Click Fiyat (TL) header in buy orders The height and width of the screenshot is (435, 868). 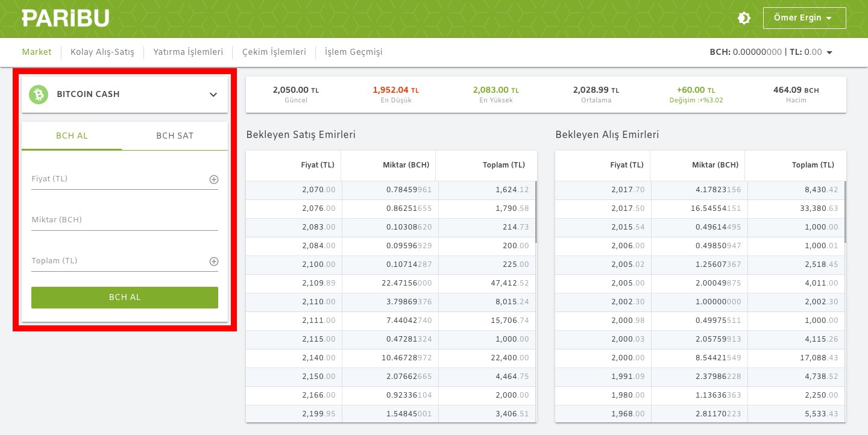click(x=627, y=165)
